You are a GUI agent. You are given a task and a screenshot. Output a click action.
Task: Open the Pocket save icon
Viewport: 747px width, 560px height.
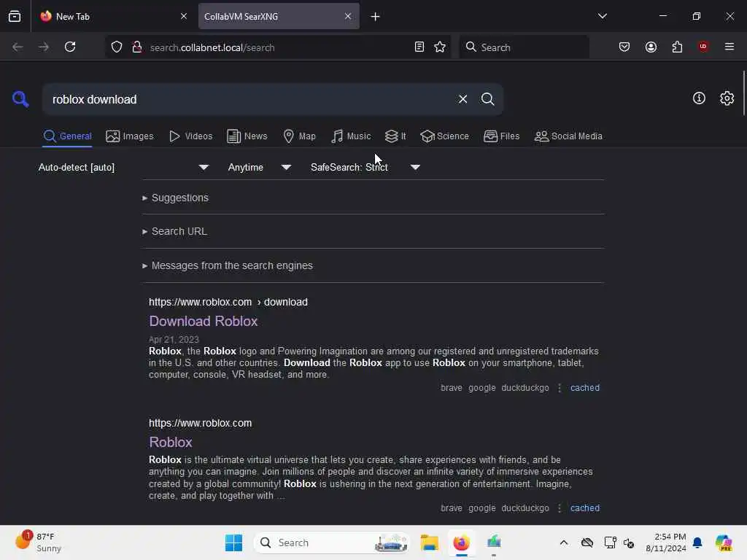[624, 47]
